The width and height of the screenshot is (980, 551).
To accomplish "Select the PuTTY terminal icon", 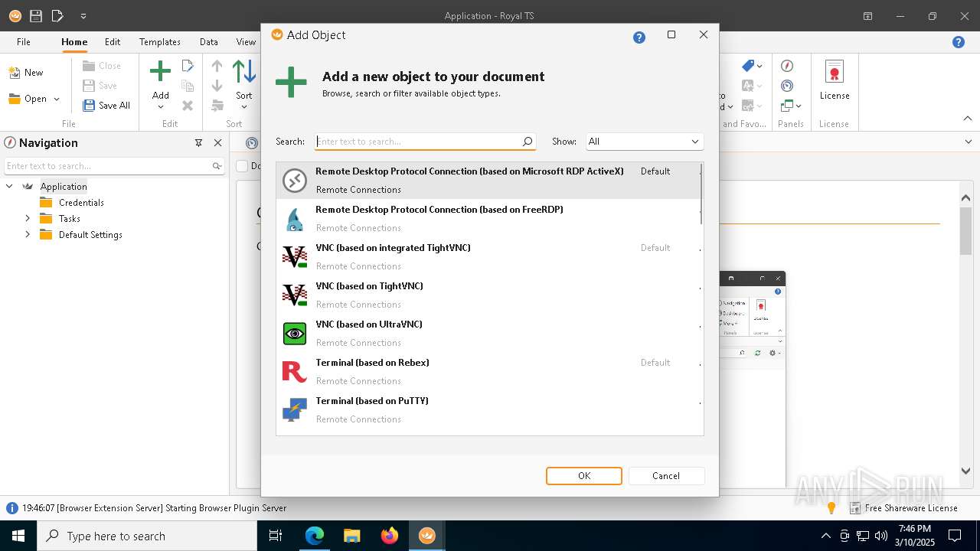I will (295, 410).
